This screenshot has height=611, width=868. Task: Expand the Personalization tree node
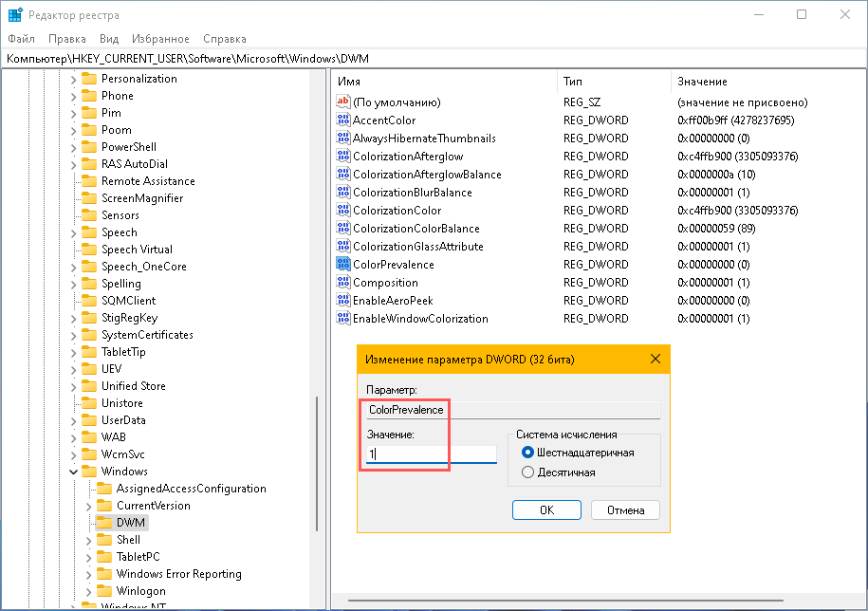(74, 79)
